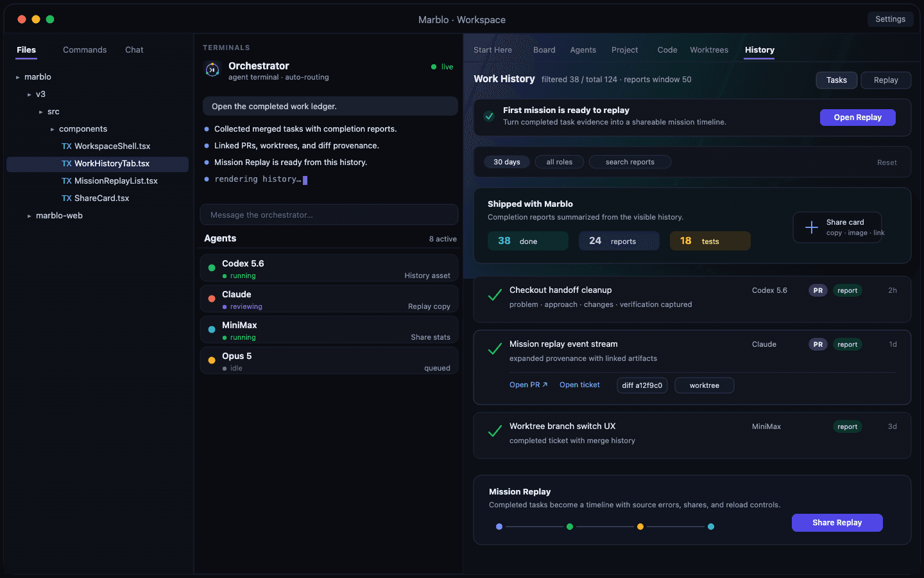Screen dimensions: 924x578
Task: Toggle the 30 days filter chip
Action: 507,162
